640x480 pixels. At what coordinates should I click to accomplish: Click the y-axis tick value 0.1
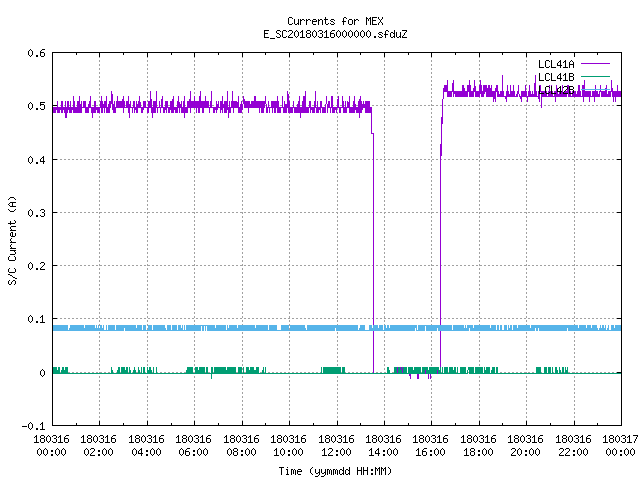(36, 319)
